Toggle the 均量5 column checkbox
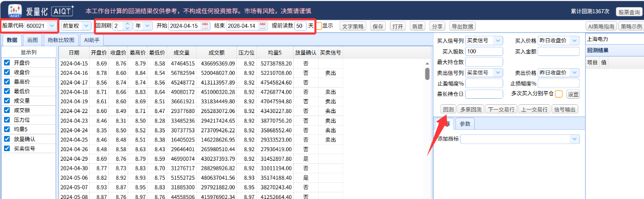This screenshot has height=199, width=644. click(x=7, y=129)
